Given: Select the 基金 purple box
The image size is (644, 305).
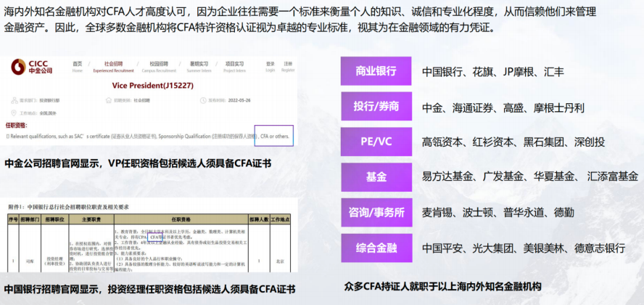Looking at the screenshot, I should click(x=376, y=177).
